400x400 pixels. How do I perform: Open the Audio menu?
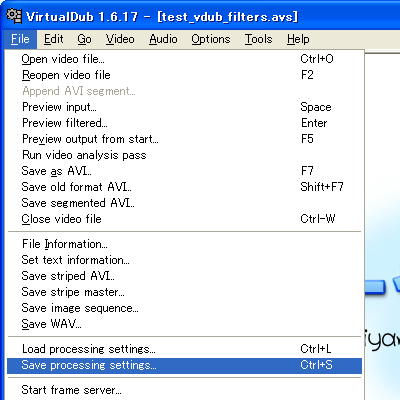[163, 39]
